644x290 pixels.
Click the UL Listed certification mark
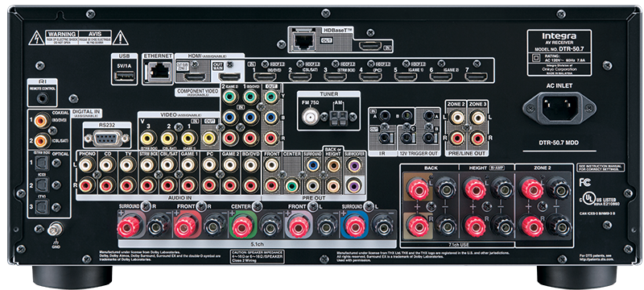(x=588, y=199)
